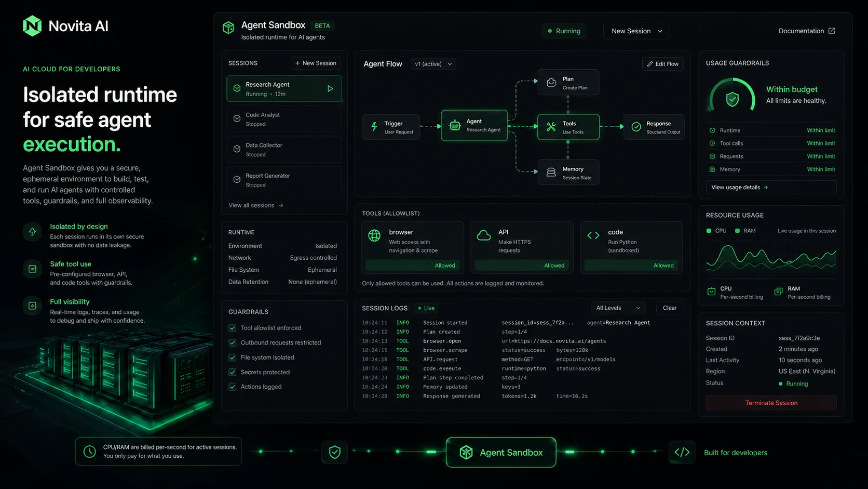Image resolution: width=868 pixels, height=489 pixels.
Task: Toggle Tool allowlist enforced checkbox
Action: [233, 328]
